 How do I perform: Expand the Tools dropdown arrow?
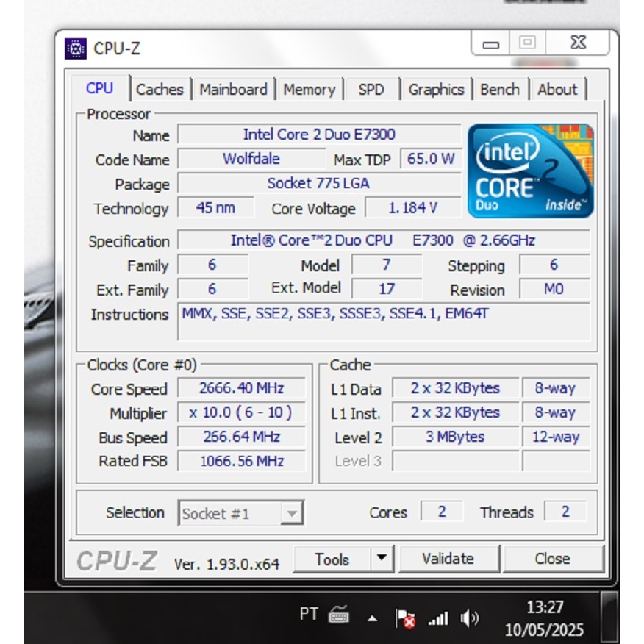[381, 558]
